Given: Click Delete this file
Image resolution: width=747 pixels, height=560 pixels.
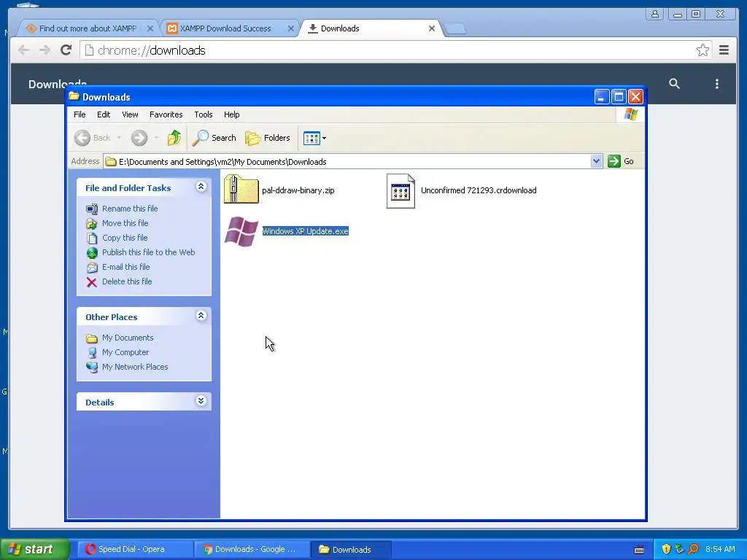Looking at the screenshot, I should point(127,281).
